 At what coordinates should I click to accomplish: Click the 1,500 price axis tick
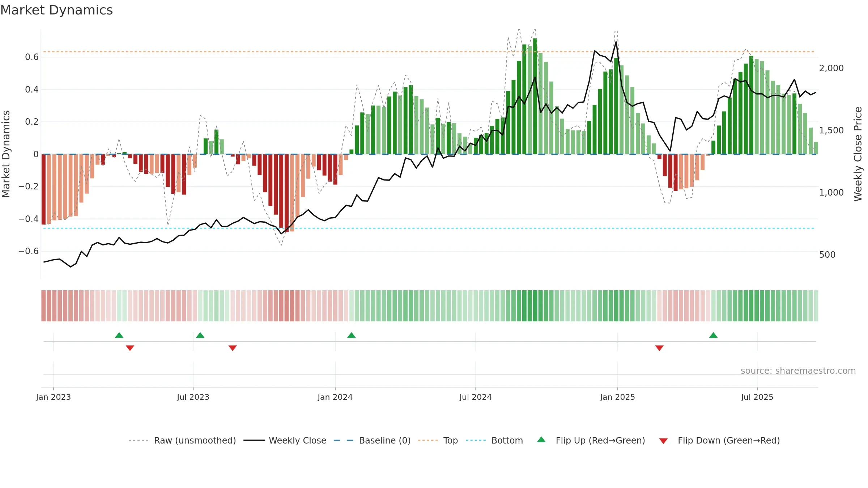[x=831, y=130]
